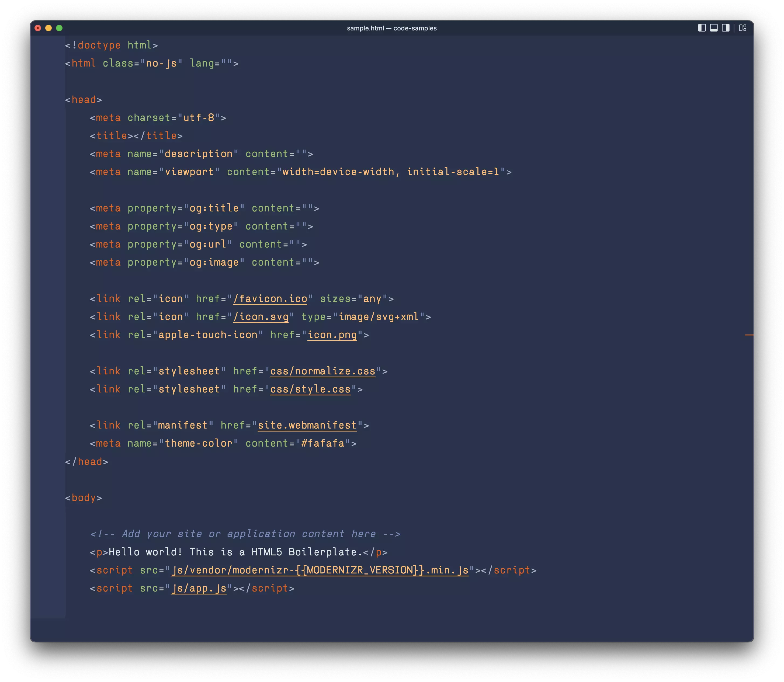
Task: Open the icon.png href link
Action: click(x=332, y=335)
